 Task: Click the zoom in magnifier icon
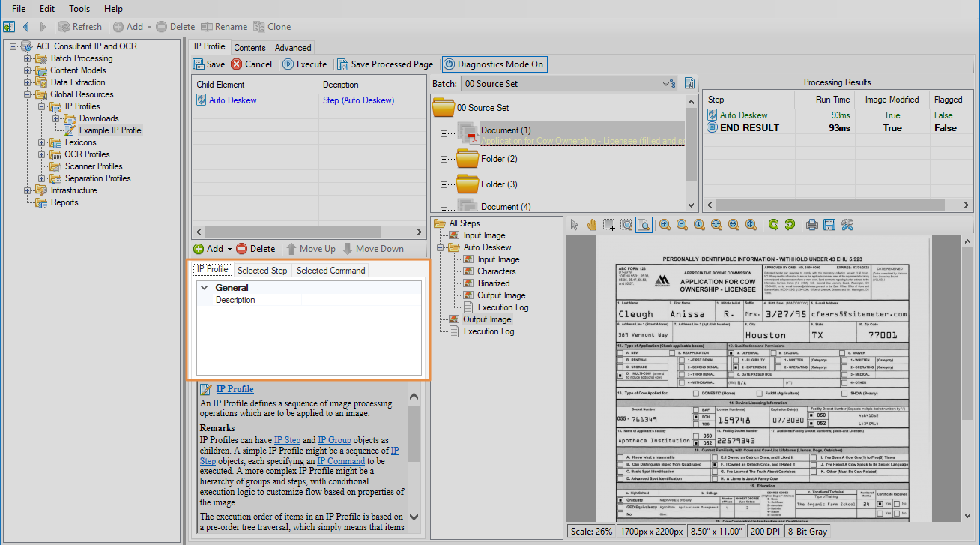point(665,225)
